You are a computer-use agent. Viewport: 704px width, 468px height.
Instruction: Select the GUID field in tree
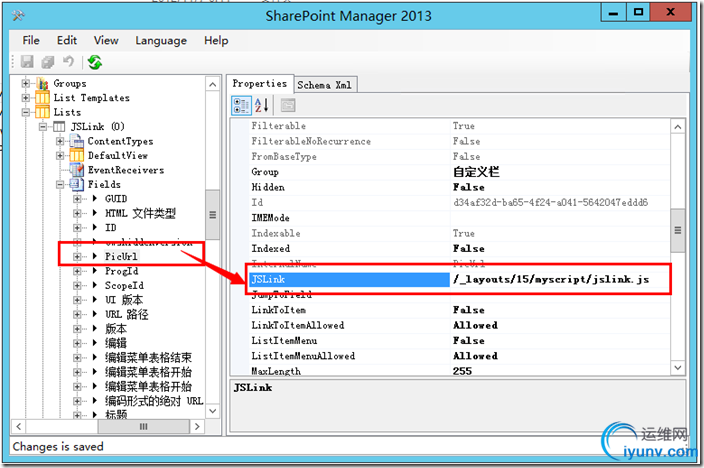(x=116, y=199)
